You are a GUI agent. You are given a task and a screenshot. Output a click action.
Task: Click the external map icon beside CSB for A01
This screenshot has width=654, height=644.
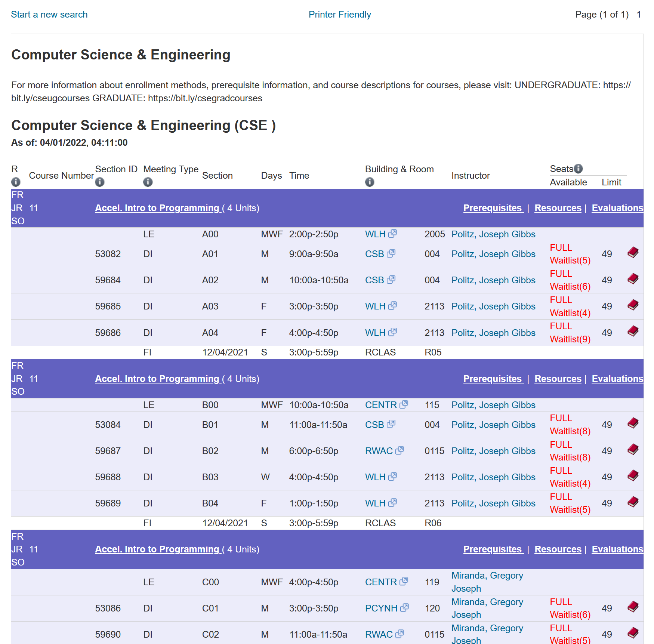[x=391, y=253]
